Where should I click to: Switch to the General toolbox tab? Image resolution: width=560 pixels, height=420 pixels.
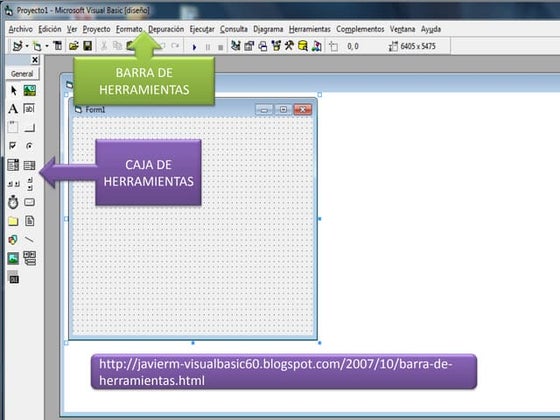(x=22, y=74)
